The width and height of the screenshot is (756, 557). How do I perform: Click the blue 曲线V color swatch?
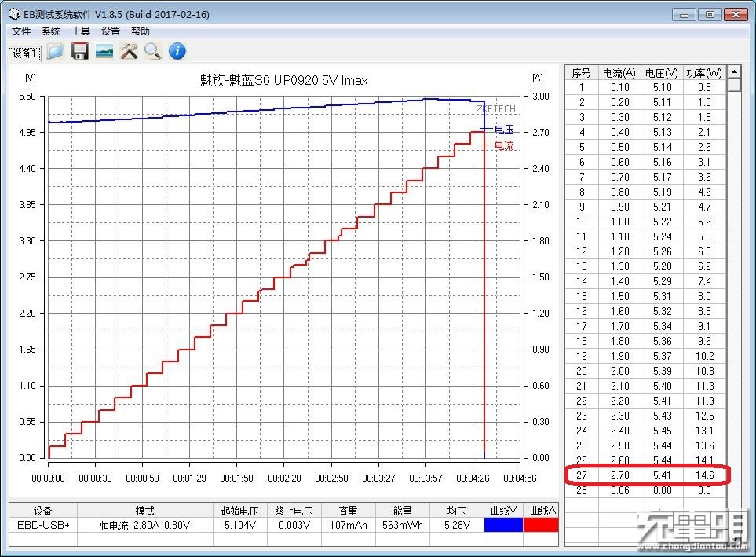point(504,525)
